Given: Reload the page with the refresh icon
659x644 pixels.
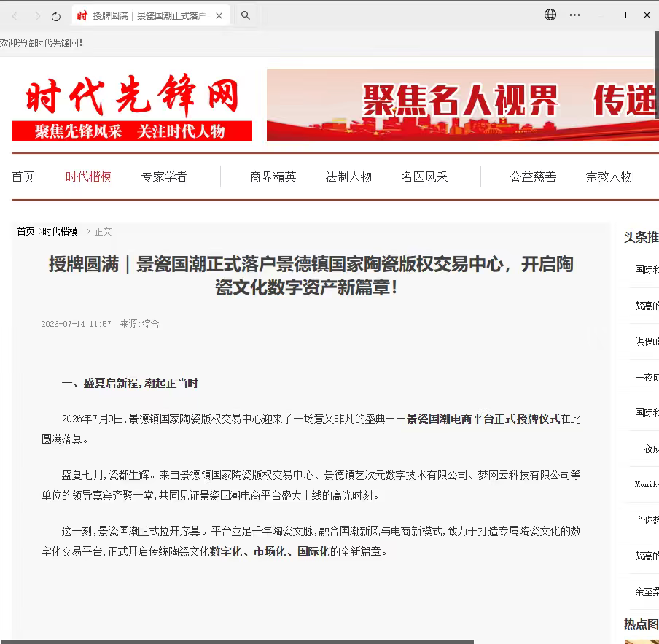Looking at the screenshot, I should (56, 16).
